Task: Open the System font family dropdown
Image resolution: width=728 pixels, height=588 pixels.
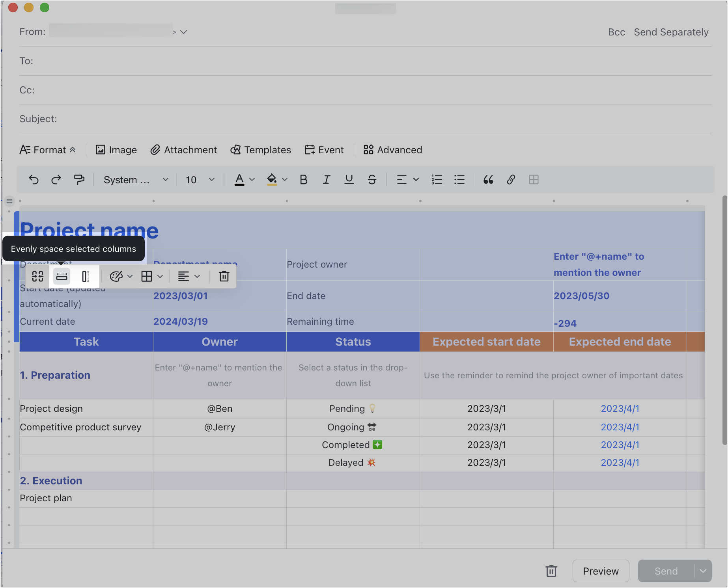Action: point(136,180)
